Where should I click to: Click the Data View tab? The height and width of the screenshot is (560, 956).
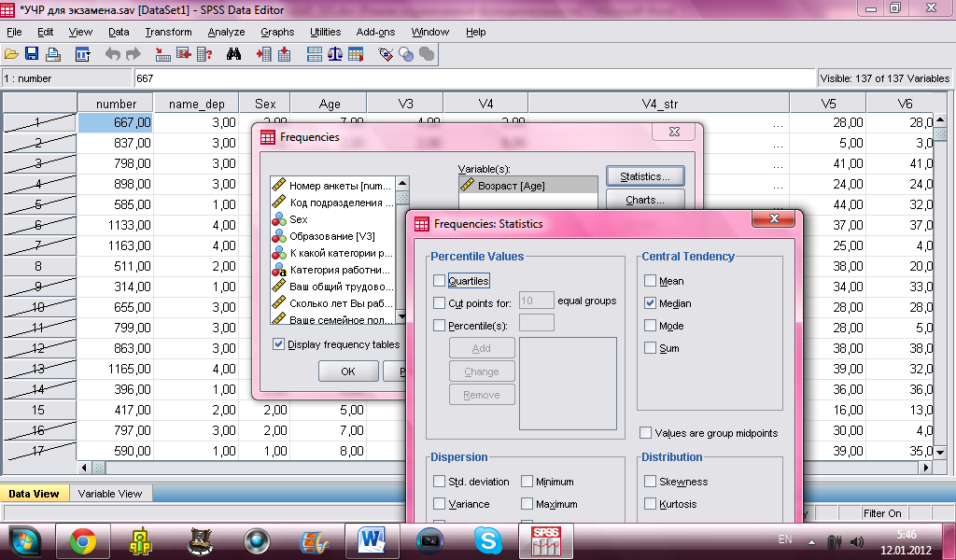tap(35, 494)
